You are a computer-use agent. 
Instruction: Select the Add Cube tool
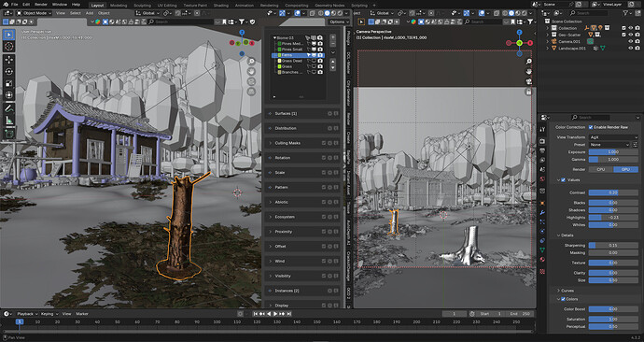9,134
